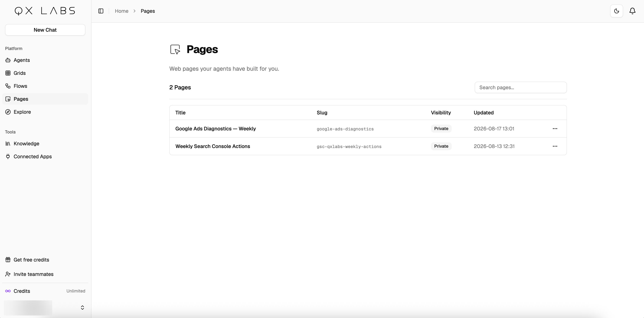Screen dimensions: 644x318
Task: Open actions menu for Weekly Search Console Actions
Action: pyautogui.click(x=555, y=146)
